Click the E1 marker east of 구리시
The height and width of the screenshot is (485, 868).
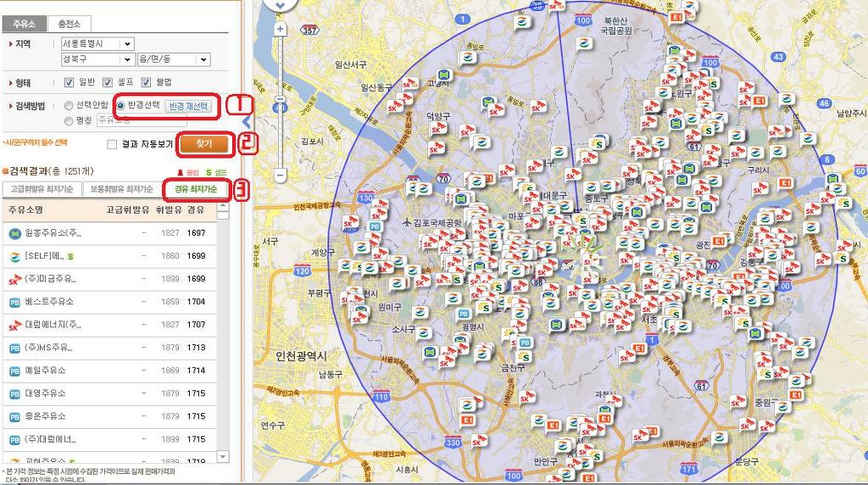pos(785,183)
